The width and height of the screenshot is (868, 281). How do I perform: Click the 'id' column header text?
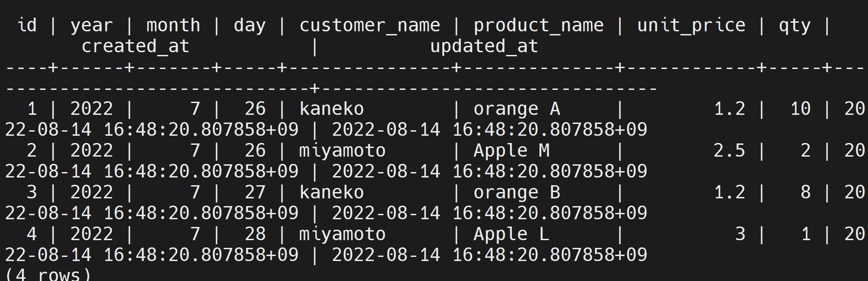[x=27, y=25]
